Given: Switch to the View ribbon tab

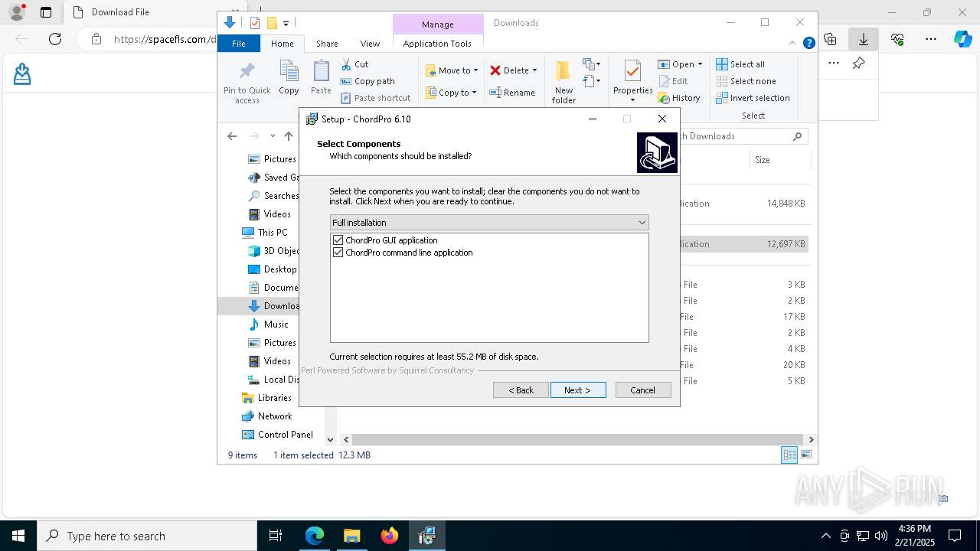Looking at the screenshot, I should tap(370, 44).
